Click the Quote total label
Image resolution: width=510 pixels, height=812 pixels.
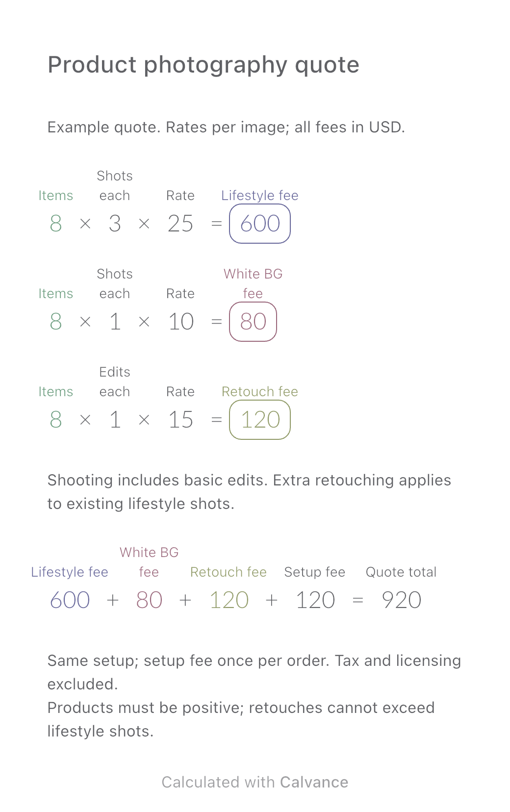pos(401,572)
